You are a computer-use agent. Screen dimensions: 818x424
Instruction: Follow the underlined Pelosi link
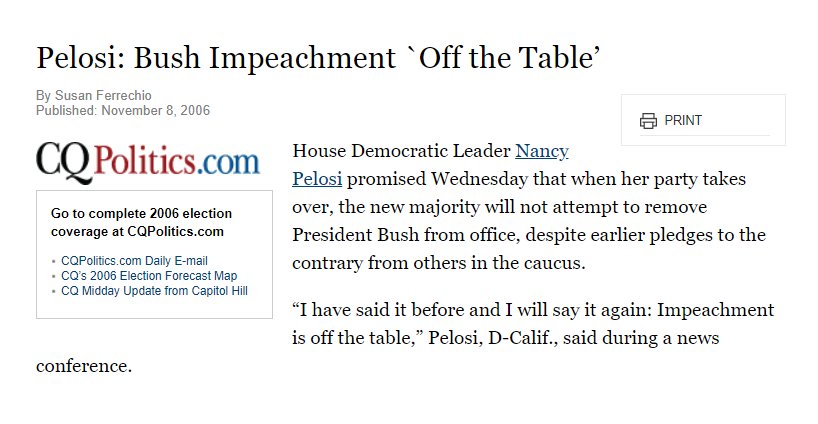(317, 179)
